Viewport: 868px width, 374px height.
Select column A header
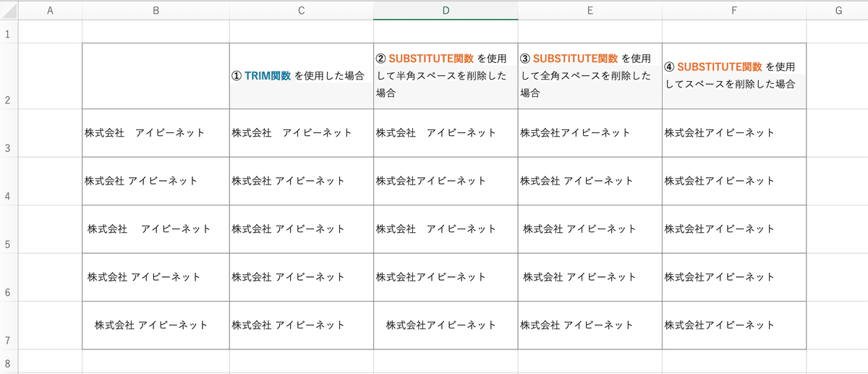(50, 10)
